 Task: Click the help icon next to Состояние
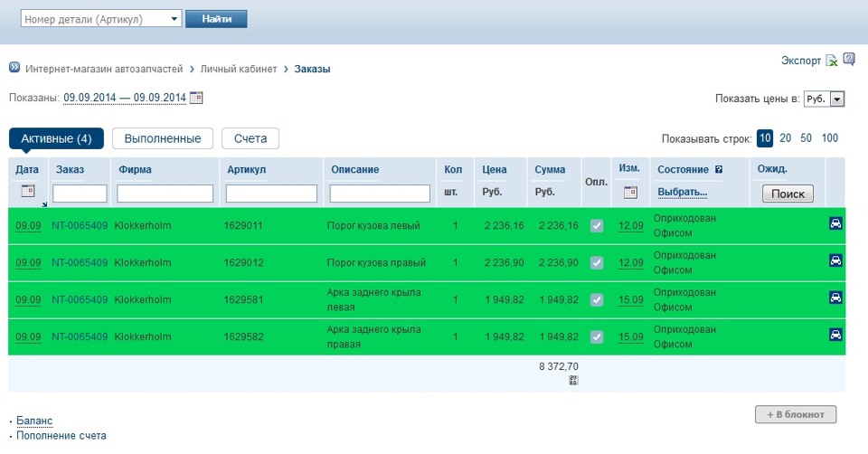(719, 169)
